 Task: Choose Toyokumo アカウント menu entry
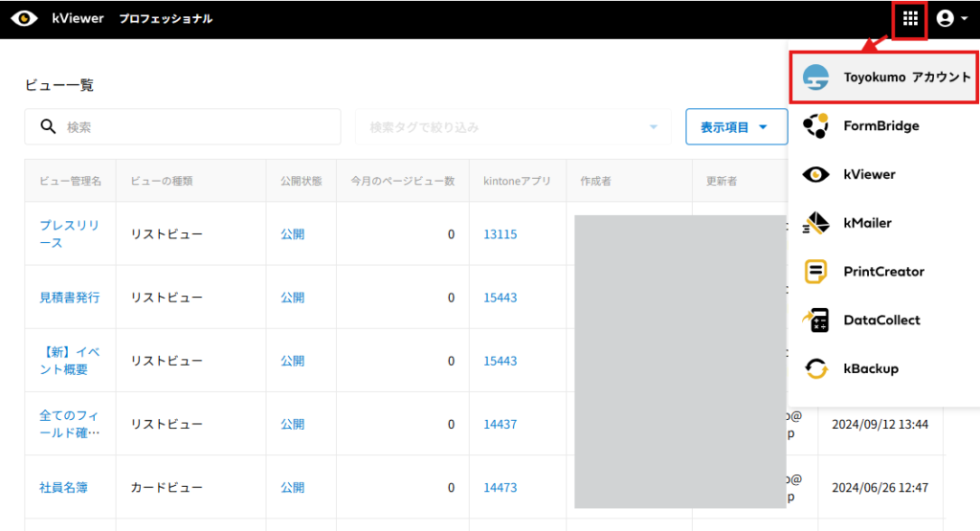pyautogui.click(x=905, y=77)
